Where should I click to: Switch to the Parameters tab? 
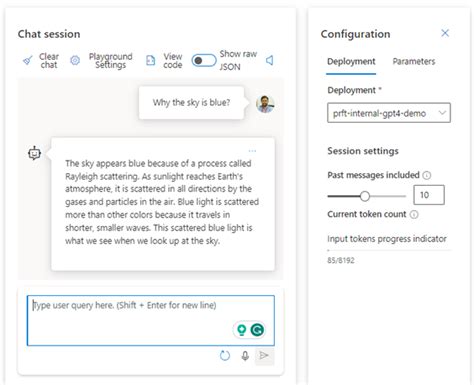[x=414, y=61]
